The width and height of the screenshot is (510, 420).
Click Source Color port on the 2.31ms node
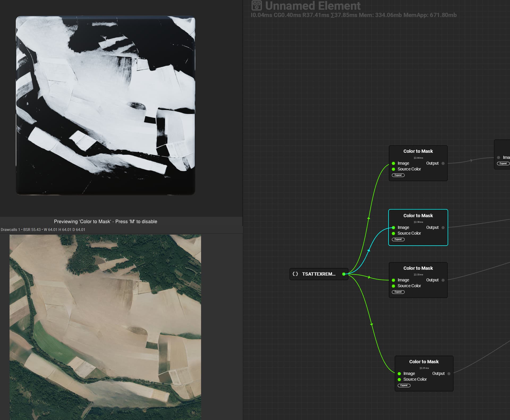399,380
